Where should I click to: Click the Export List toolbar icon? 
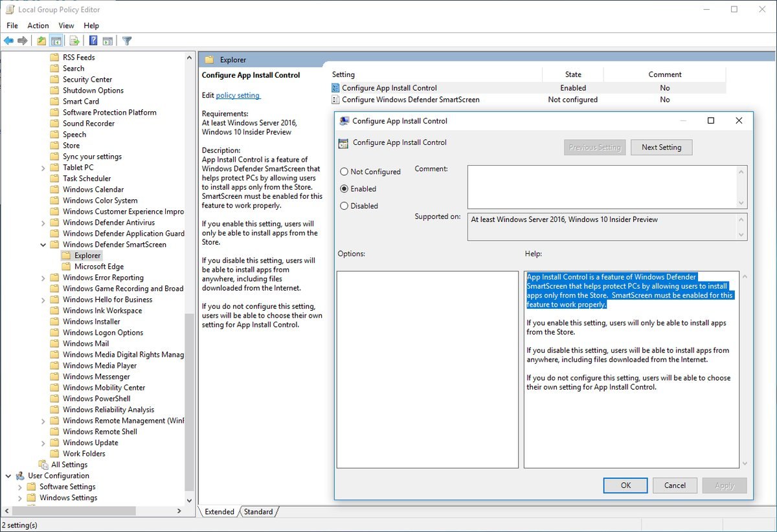coord(74,41)
